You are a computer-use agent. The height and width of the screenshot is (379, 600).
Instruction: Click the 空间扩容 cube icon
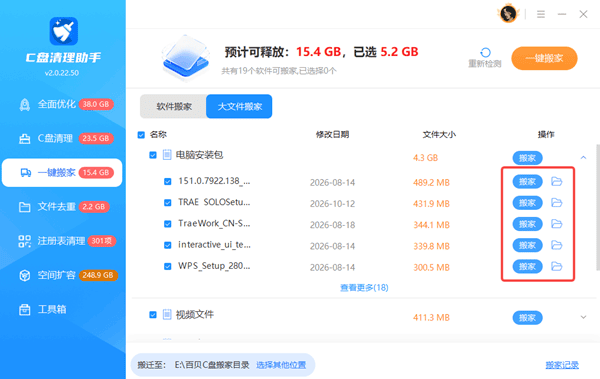[x=25, y=275]
